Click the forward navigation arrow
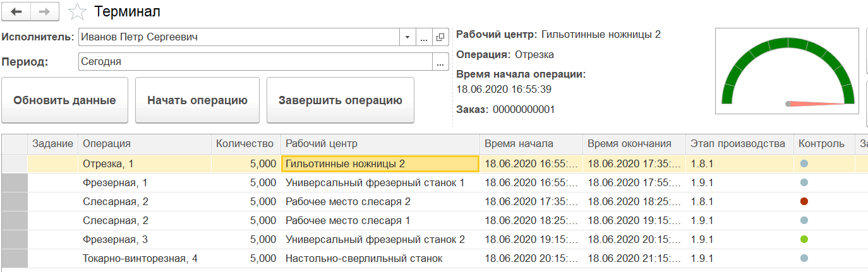Image resolution: width=868 pixels, height=272 pixels. point(45,12)
